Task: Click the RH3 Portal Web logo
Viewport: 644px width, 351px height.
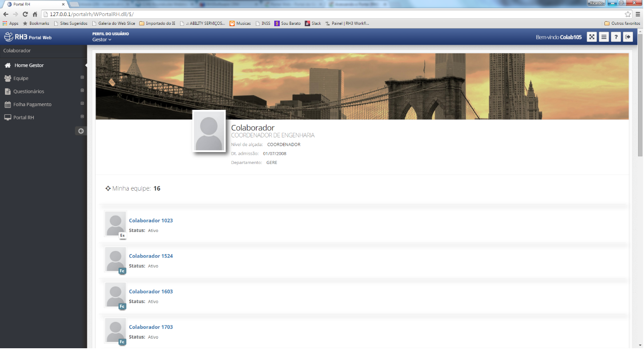Action: [28, 37]
